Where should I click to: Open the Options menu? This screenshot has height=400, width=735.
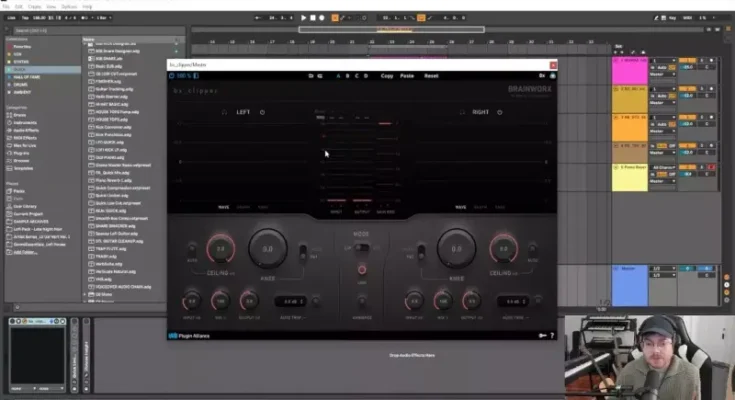click(68, 5)
